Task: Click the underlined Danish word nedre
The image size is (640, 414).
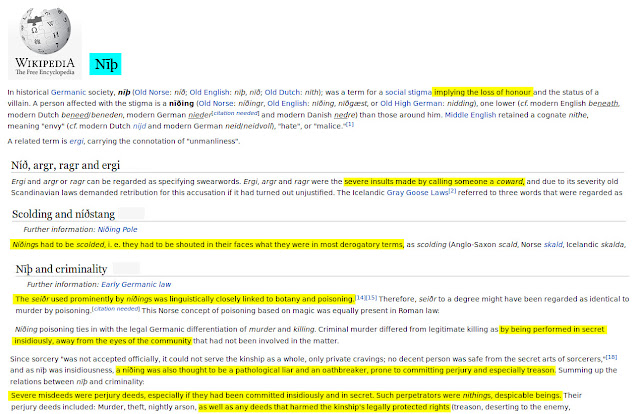Action: click(x=345, y=115)
